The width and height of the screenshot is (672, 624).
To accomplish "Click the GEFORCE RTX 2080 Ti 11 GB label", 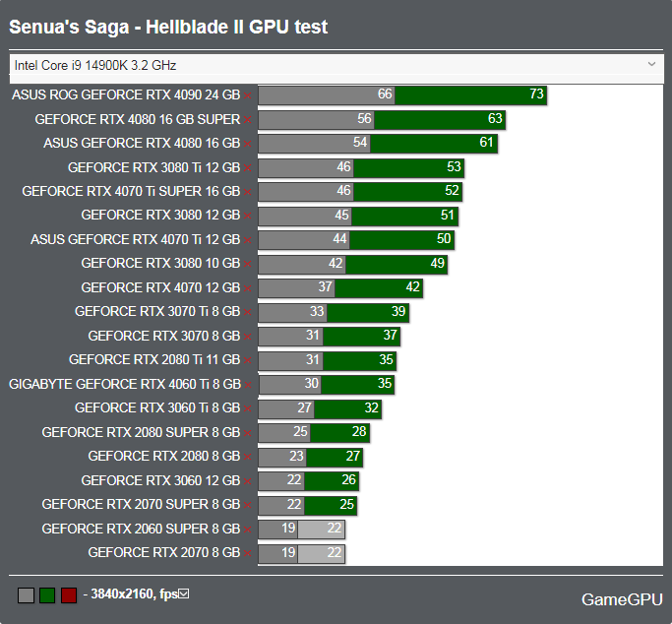I will coord(154,359).
